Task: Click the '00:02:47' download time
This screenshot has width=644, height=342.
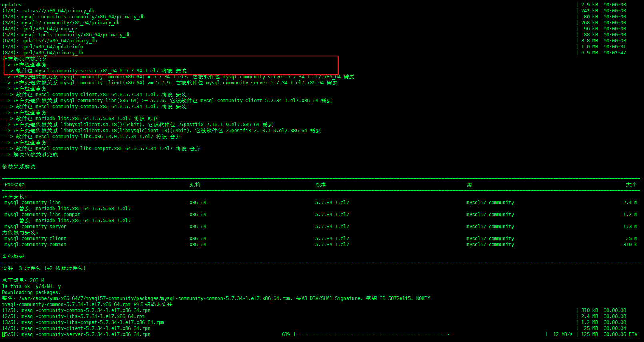Action: (615, 53)
